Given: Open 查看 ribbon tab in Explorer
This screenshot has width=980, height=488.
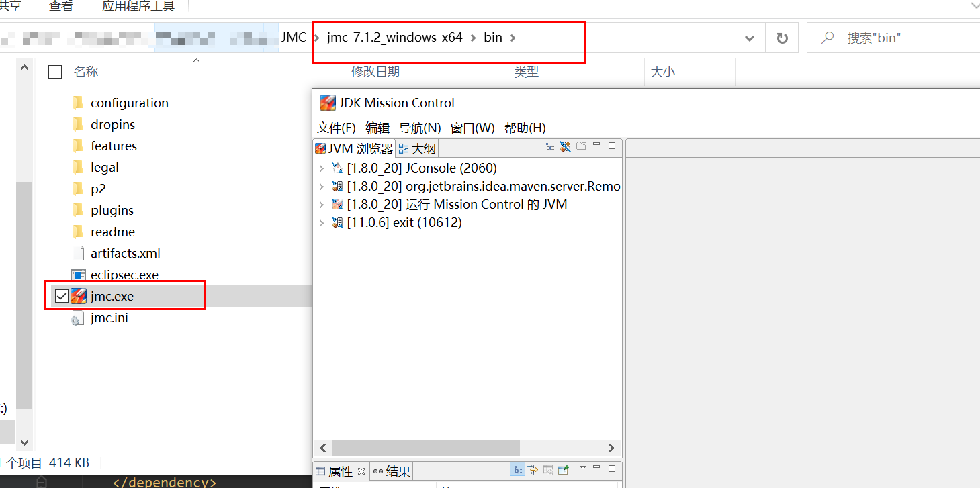Looking at the screenshot, I should 61,7.
